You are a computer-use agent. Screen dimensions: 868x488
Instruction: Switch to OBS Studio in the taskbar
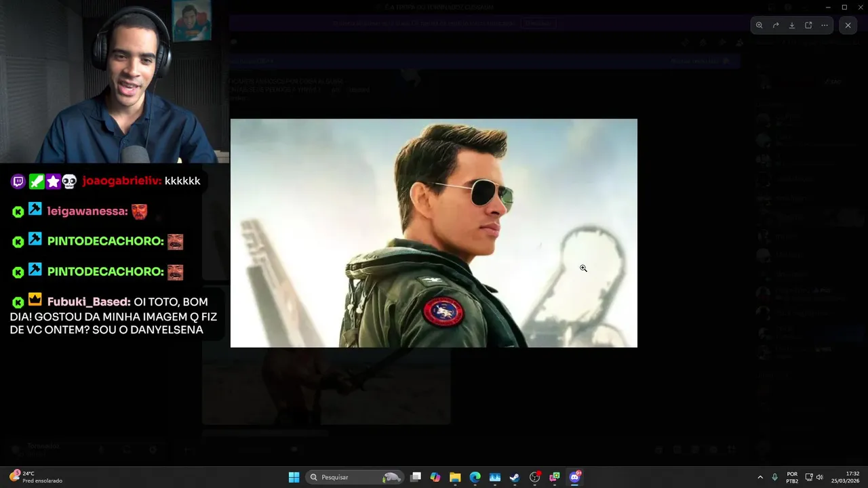tap(534, 477)
